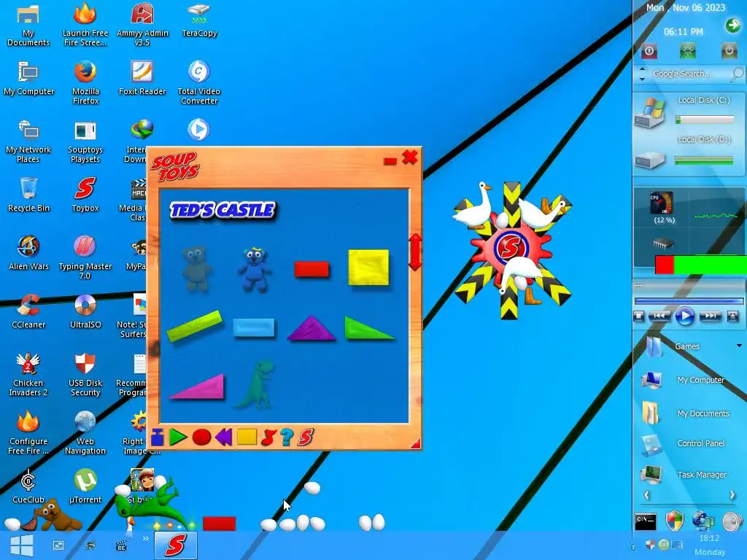
Task: Open My Computer desktop icon
Action: click(x=28, y=78)
